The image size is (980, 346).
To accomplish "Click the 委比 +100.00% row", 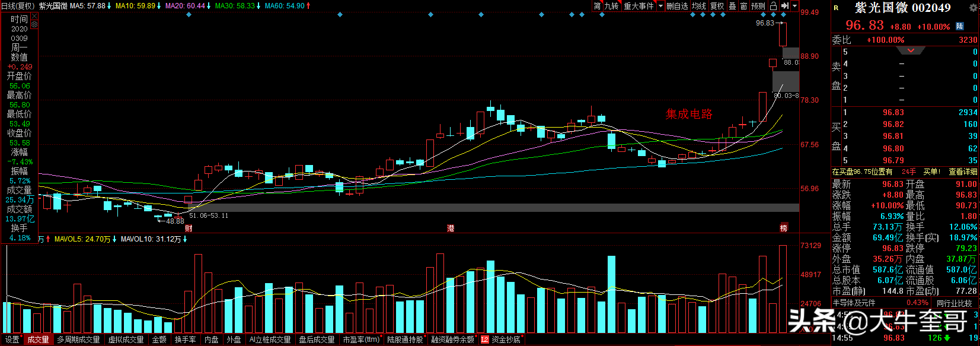I will [905, 40].
